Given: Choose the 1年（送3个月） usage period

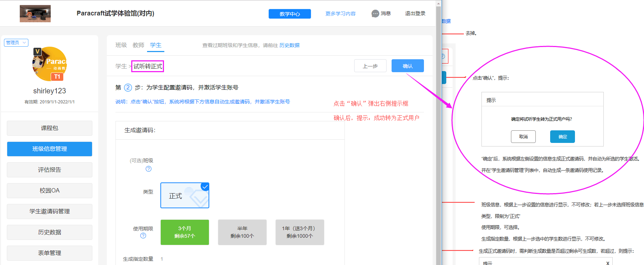Looking at the screenshot, I should [300, 232].
